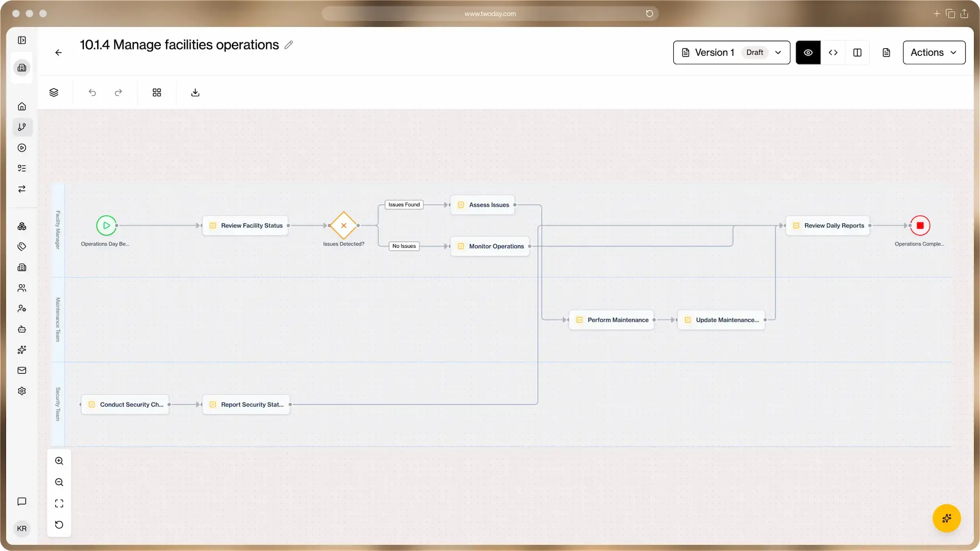Undo the last diagram change

tap(92, 93)
